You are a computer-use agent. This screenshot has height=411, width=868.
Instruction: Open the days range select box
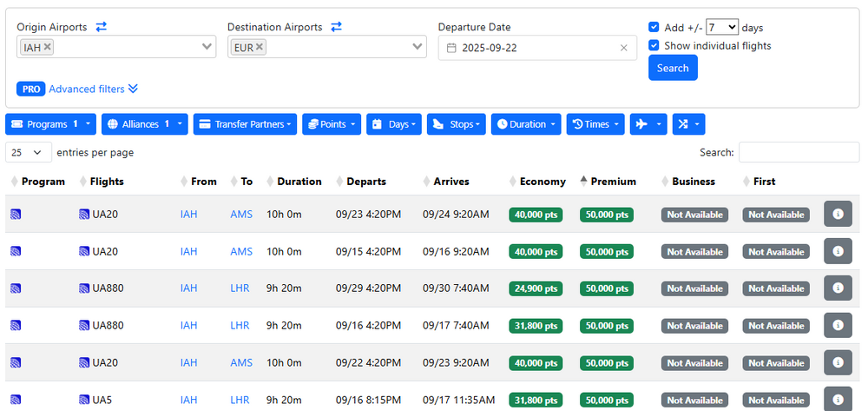[721, 27]
